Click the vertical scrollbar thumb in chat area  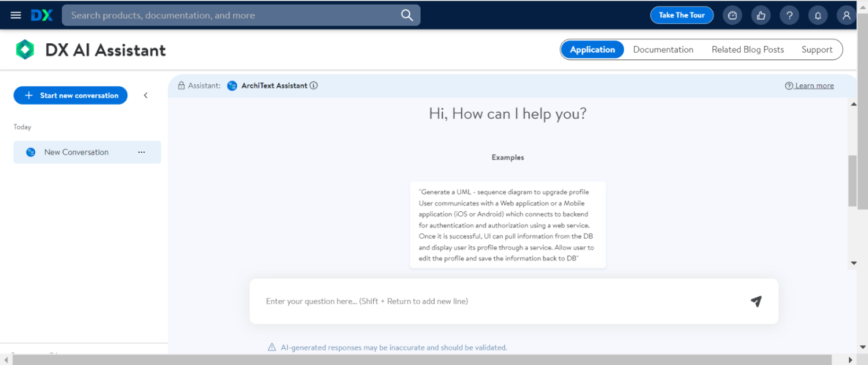click(853, 181)
